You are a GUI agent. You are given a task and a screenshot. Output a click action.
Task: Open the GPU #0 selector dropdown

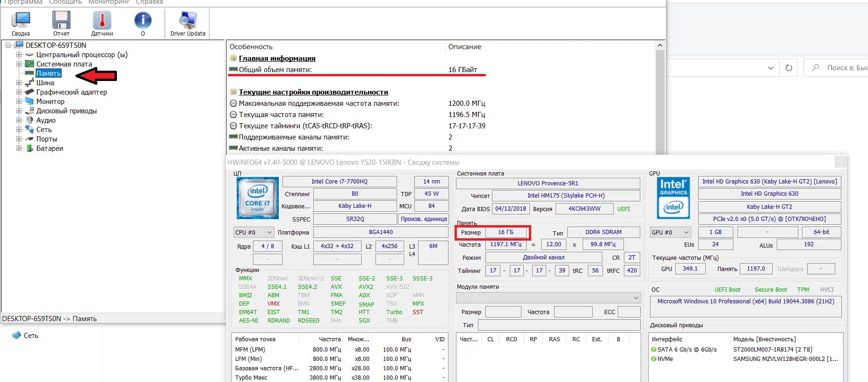pyautogui.click(x=670, y=233)
